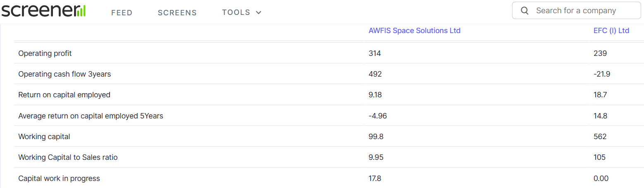Viewport: 644px width, 188px height.
Task: Click EFC working capital value 562
Action: point(600,137)
